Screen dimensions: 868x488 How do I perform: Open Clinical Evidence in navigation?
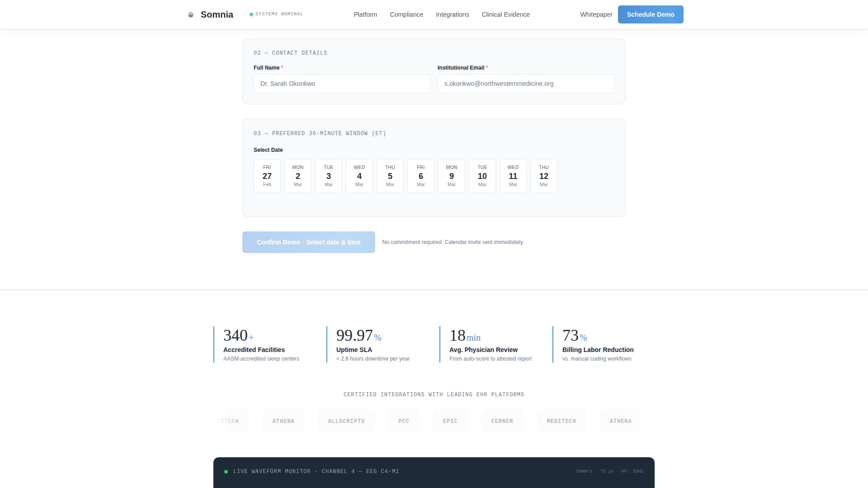point(506,14)
